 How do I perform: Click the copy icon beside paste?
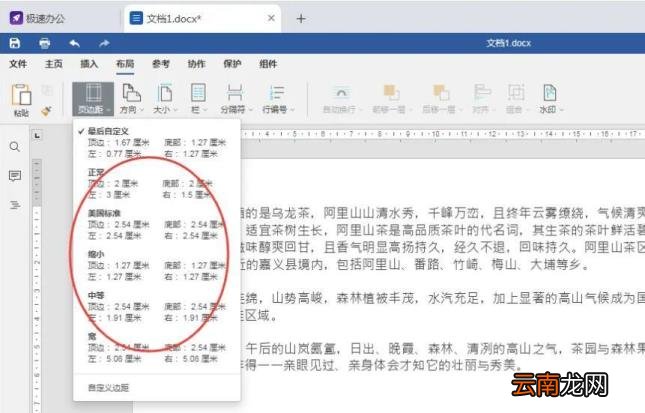(x=46, y=90)
